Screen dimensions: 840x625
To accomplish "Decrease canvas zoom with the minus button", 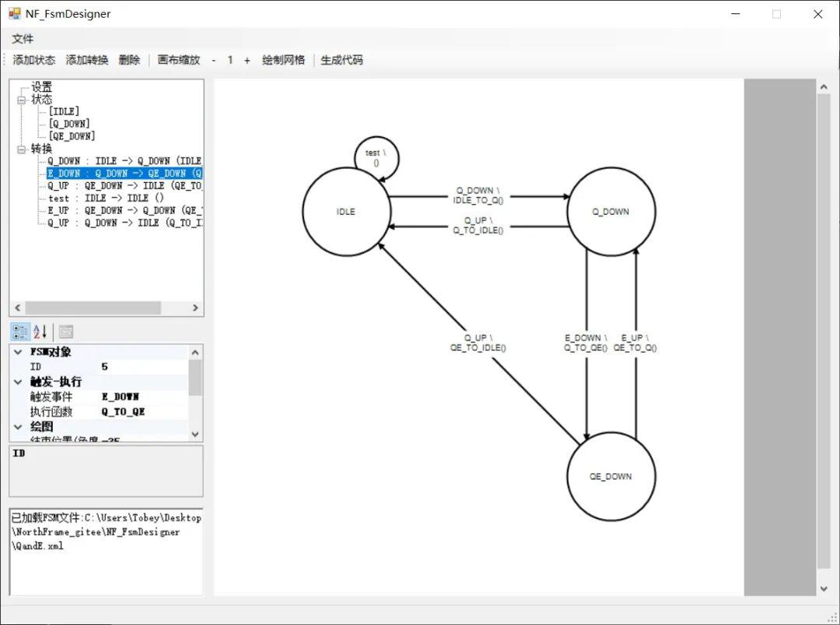I will click(214, 60).
